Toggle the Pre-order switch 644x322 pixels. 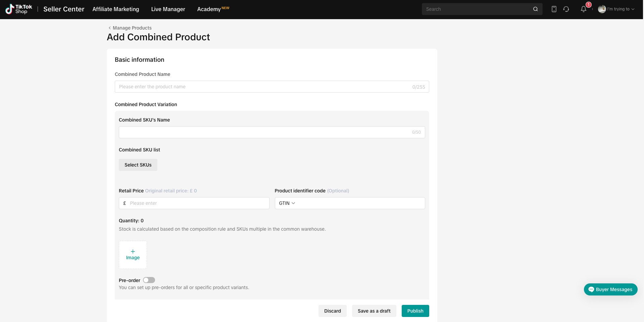click(149, 280)
